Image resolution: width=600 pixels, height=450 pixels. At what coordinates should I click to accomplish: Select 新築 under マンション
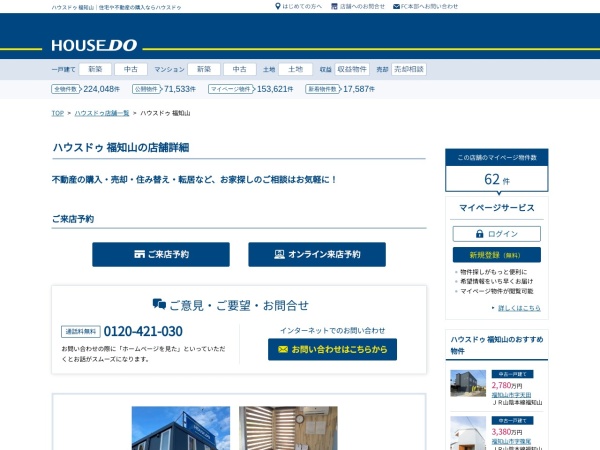(204, 69)
